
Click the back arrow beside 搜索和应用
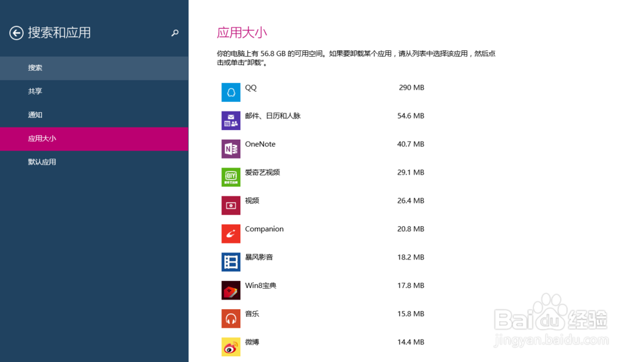tap(17, 33)
